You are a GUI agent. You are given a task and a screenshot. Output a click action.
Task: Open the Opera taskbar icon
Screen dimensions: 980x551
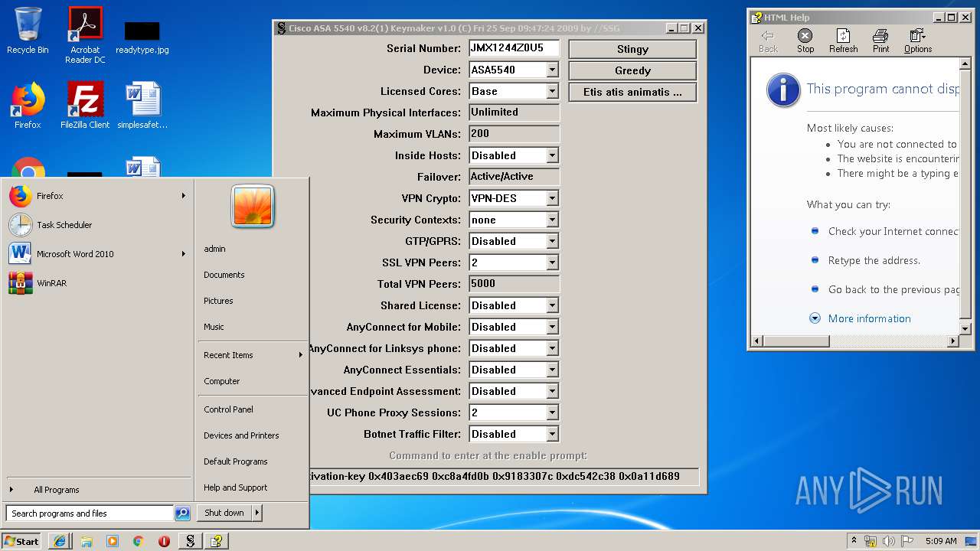pyautogui.click(x=164, y=541)
